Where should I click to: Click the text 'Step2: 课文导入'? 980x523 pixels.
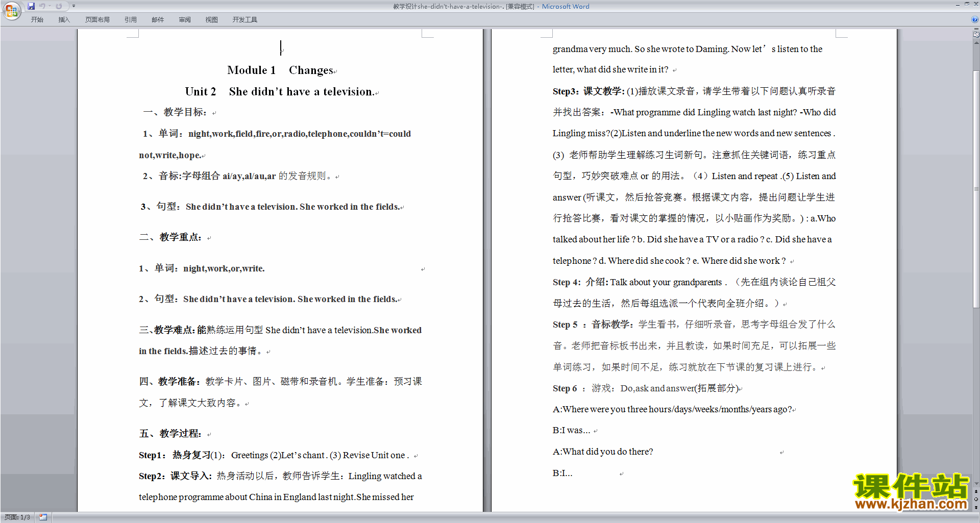tap(175, 476)
